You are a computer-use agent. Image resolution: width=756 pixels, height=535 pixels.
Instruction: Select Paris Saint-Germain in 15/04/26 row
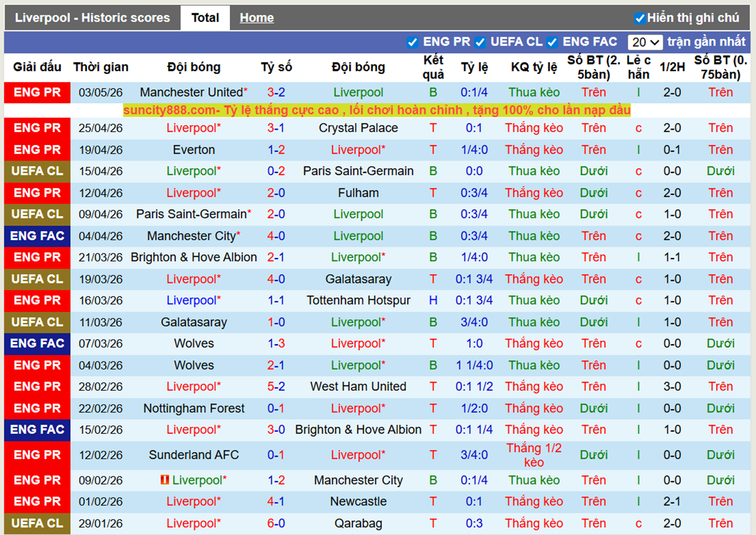pos(358,171)
